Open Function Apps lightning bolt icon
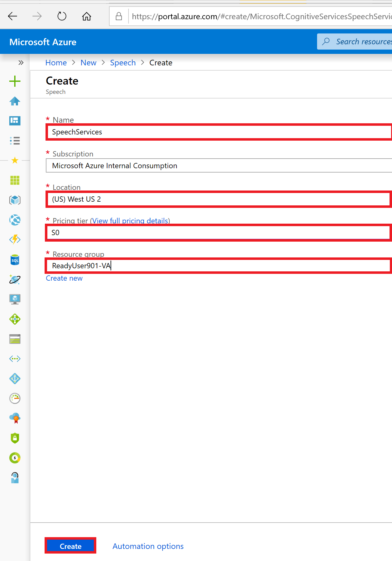 click(15, 239)
